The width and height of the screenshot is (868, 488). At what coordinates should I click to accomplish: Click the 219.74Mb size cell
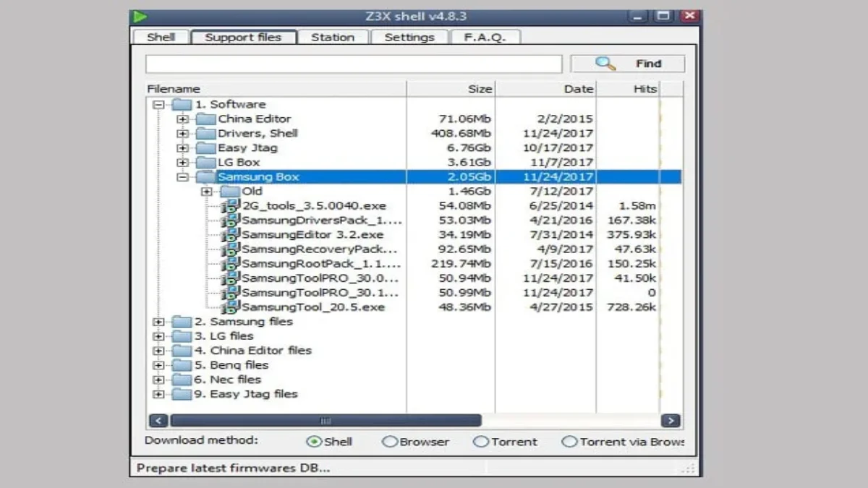tap(461, 264)
